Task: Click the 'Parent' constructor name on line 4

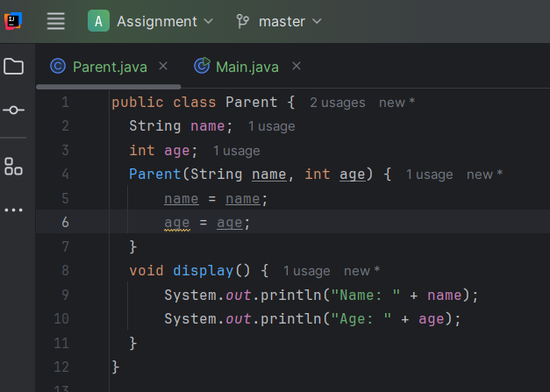Action: [154, 175]
